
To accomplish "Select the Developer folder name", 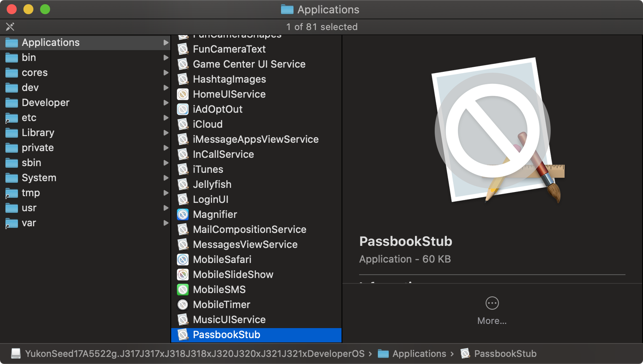I will pyautogui.click(x=46, y=103).
